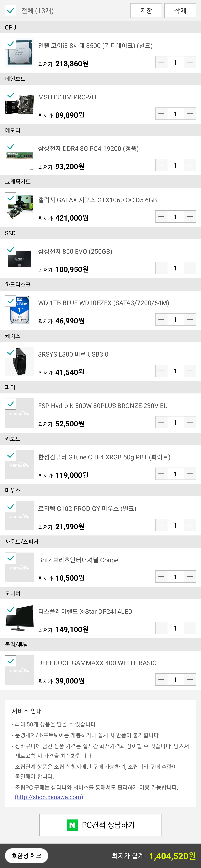Toggle checkbox for Britz Coupe speaker
Screen dimensions: 201x868
(x=10, y=558)
